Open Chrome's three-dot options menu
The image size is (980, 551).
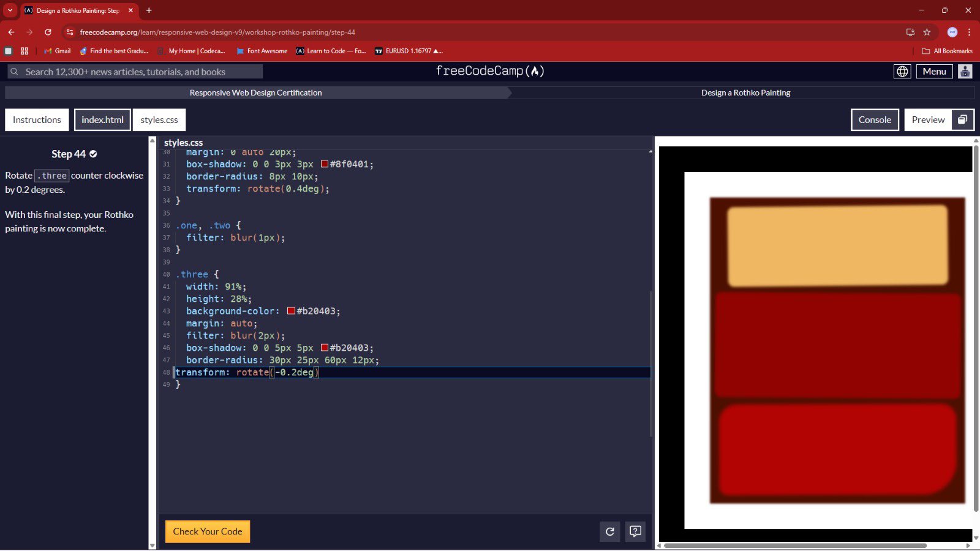point(969,32)
